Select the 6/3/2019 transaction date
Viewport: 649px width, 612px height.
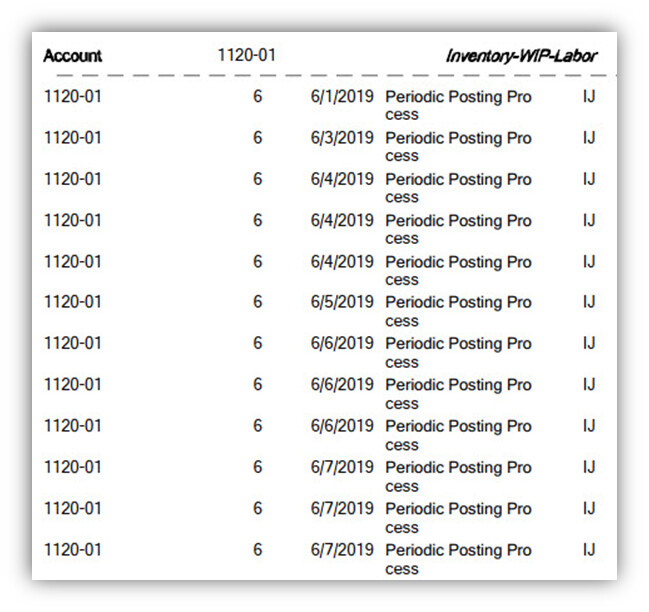tap(342, 138)
